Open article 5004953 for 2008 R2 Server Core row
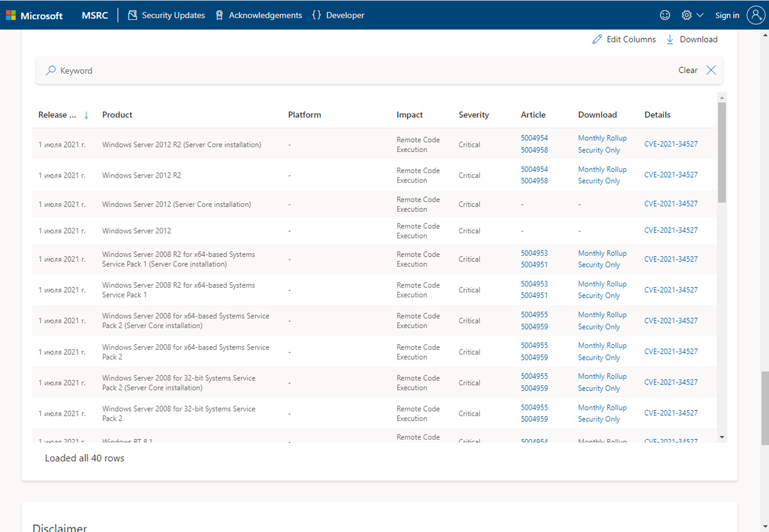This screenshot has height=532, width=769. tap(534, 253)
